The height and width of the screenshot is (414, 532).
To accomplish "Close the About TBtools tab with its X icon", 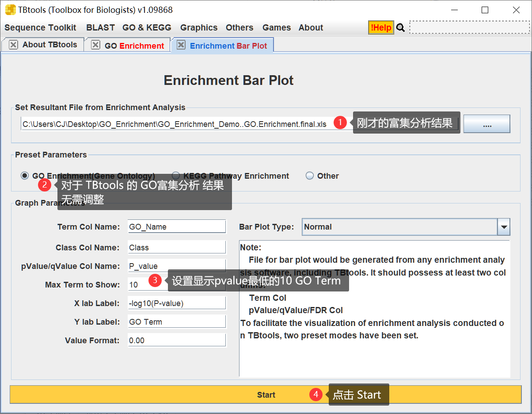I will (x=13, y=45).
